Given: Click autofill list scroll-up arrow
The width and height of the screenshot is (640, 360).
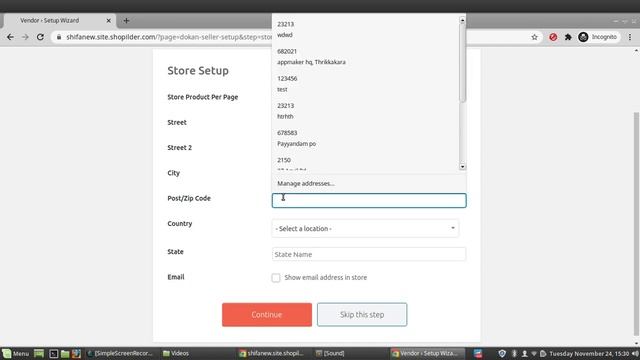Looking at the screenshot, I should coord(462,20).
